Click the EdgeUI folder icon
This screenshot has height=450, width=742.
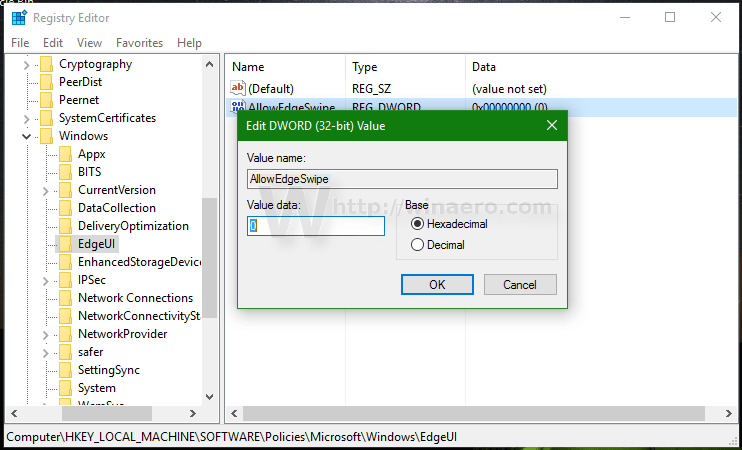[65, 244]
